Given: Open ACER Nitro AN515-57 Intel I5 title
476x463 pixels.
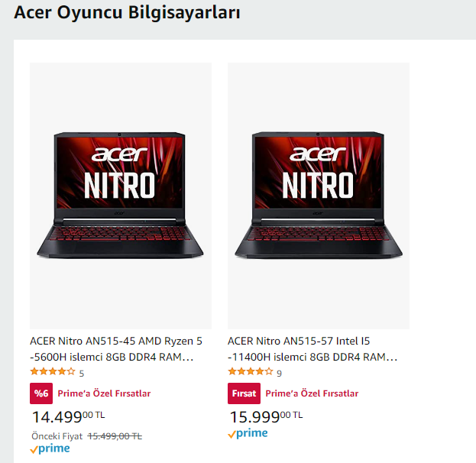Looking at the screenshot, I should [312, 349].
